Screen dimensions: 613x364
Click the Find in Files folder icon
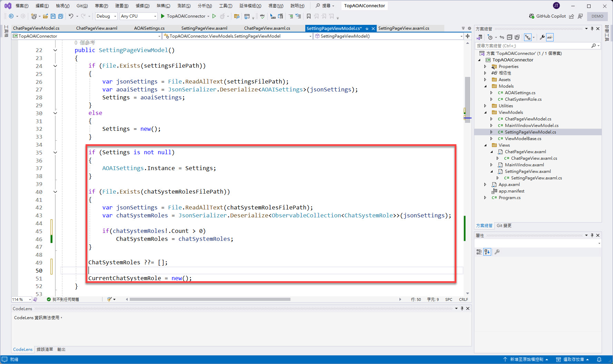pos(237,16)
